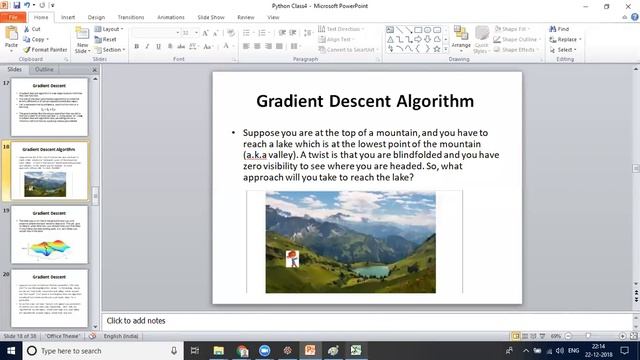Cut the selection with the scissors icon
Viewport: 640px width, 360px height.
[27, 29]
